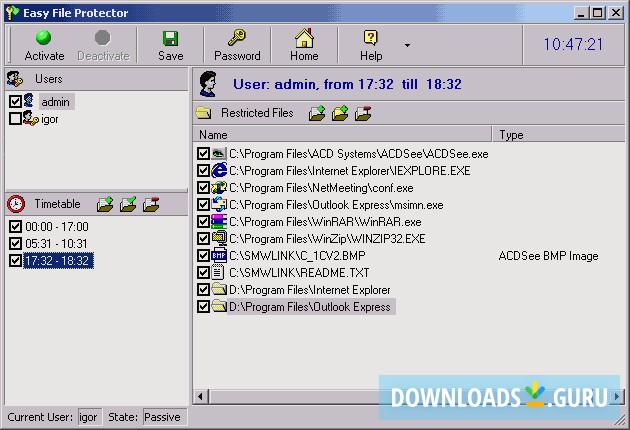This screenshot has height=430, width=630.
Task: Uncheck the D:\Program Files\Internet Explorer checkbox
Action: point(203,289)
